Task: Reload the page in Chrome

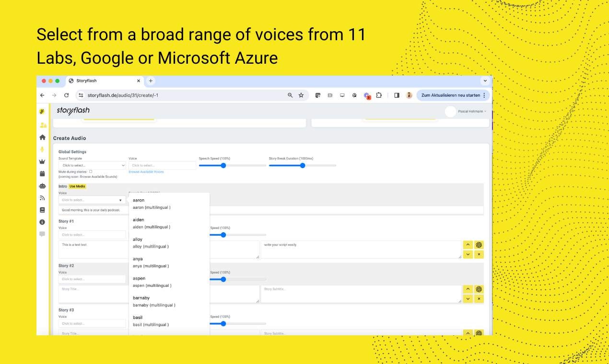Action: (66, 95)
